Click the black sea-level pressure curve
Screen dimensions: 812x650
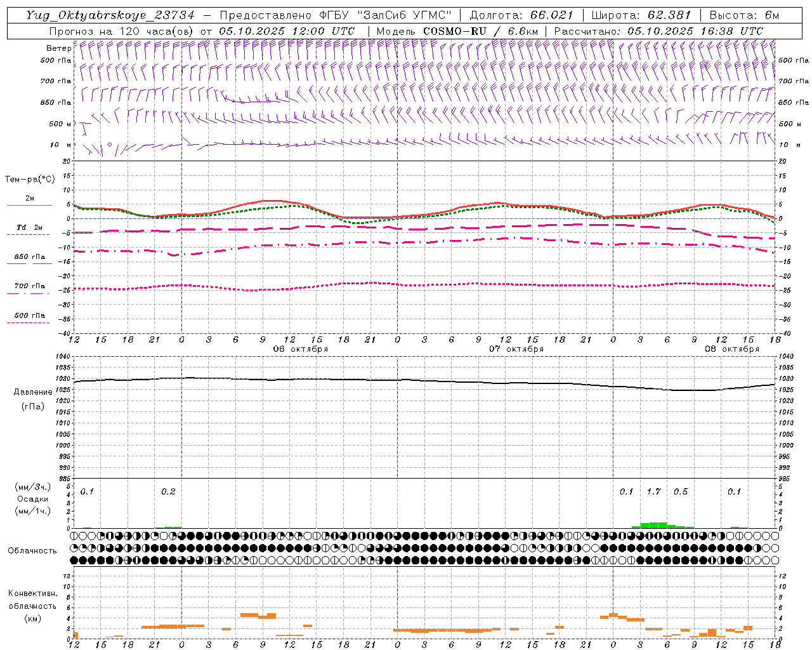(424, 381)
